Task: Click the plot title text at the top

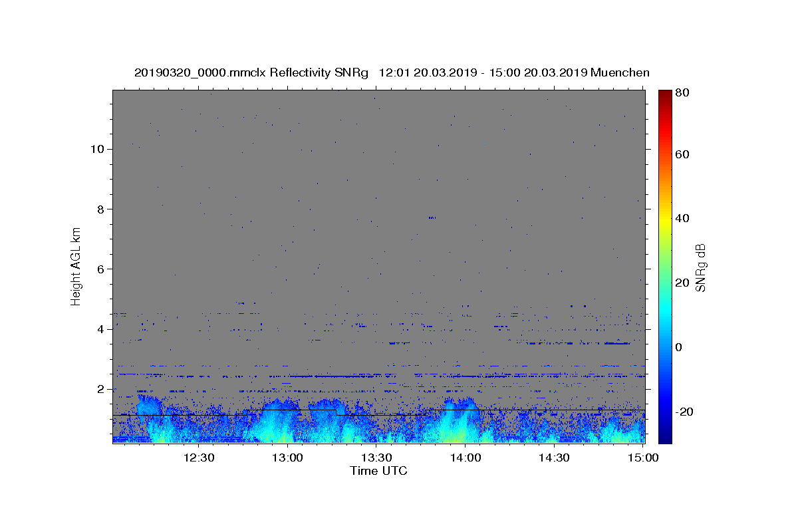Action: pos(392,72)
